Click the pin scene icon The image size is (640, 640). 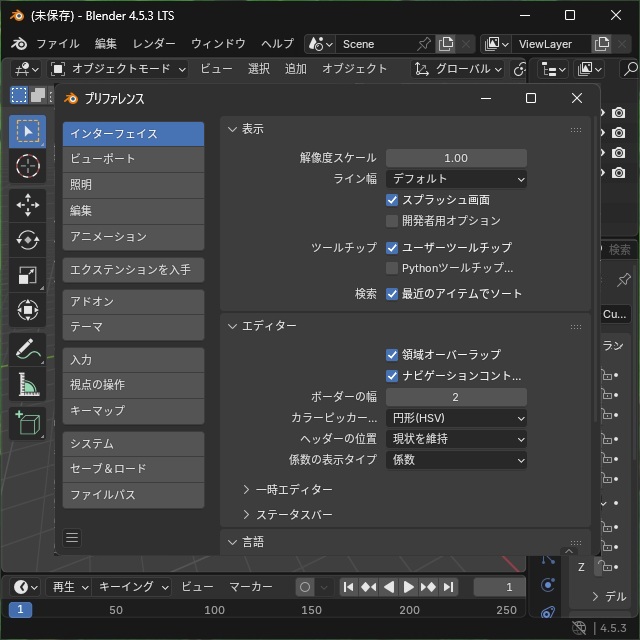[424, 44]
